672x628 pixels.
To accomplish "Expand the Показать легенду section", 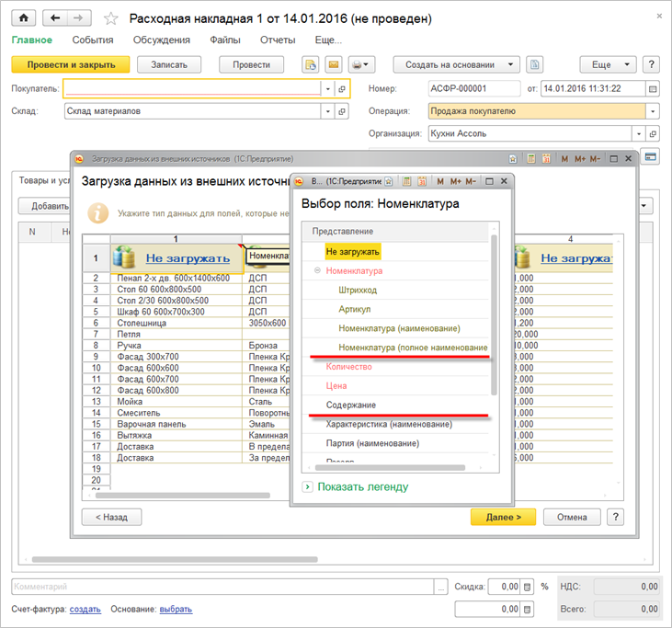I will [x=308, y=486].
